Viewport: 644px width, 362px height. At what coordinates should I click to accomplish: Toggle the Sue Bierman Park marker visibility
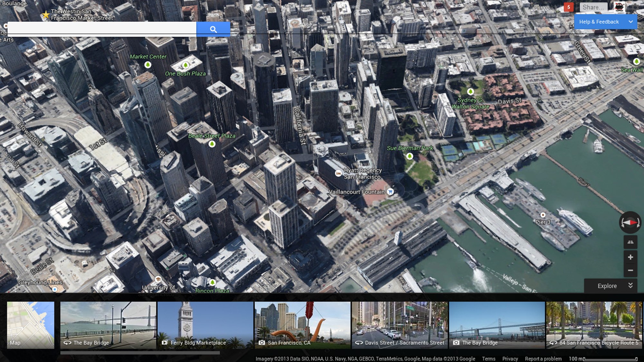coord(409,156)
